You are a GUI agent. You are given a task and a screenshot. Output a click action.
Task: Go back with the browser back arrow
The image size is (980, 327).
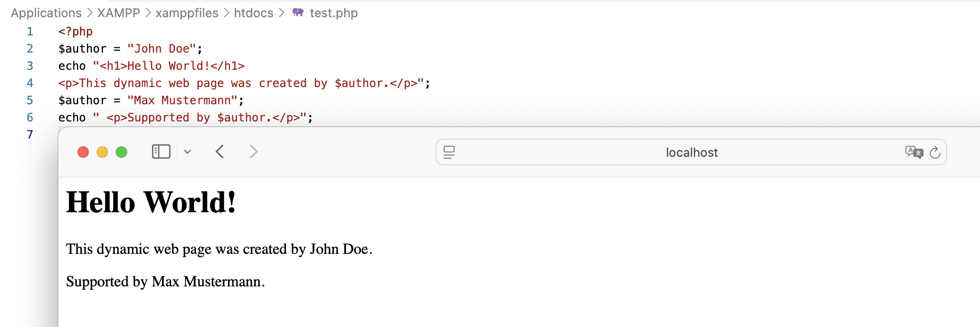click(x=219, y=152)
